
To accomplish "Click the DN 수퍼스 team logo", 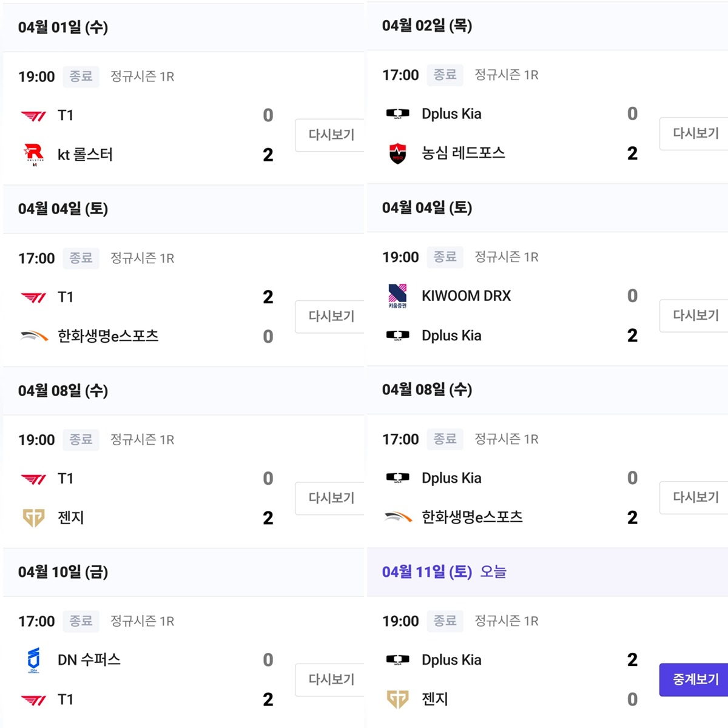I will click(34, 660).
